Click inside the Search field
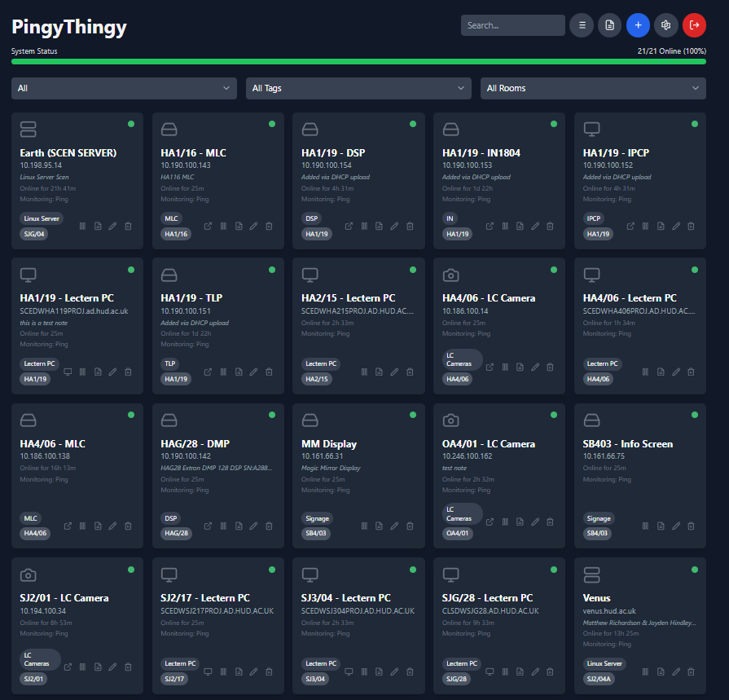Image resolution: width=729 pixels, height=700 pixels. (512, 25)
